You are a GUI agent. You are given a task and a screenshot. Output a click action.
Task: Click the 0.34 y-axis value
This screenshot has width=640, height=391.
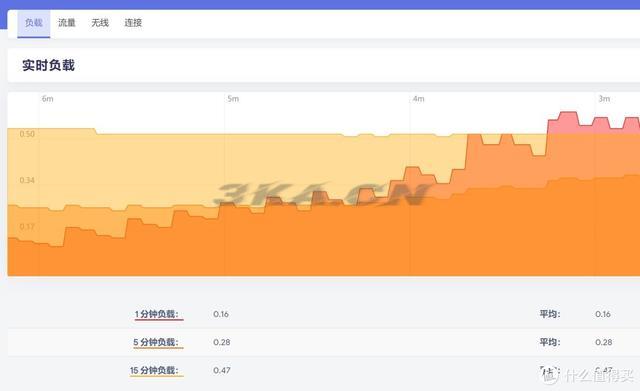point(27,180)
